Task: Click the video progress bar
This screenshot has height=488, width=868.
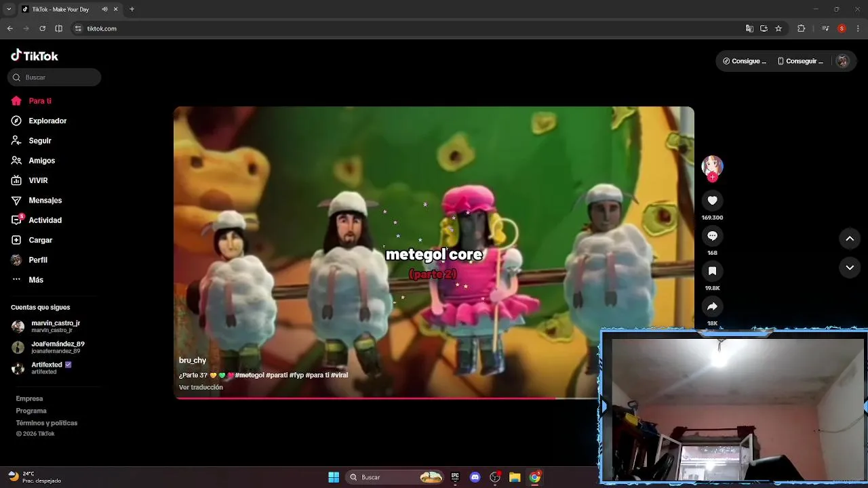Action: (x=387, y=398)
